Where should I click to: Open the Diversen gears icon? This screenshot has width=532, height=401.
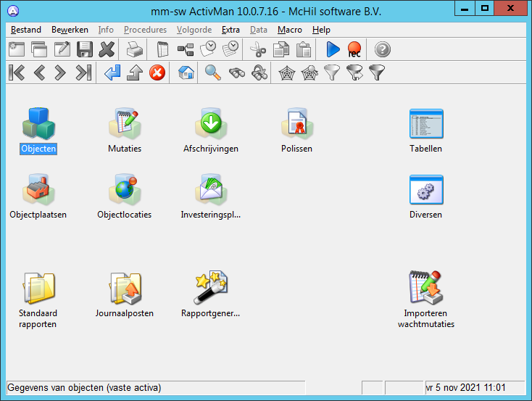(x=426, y=189)
